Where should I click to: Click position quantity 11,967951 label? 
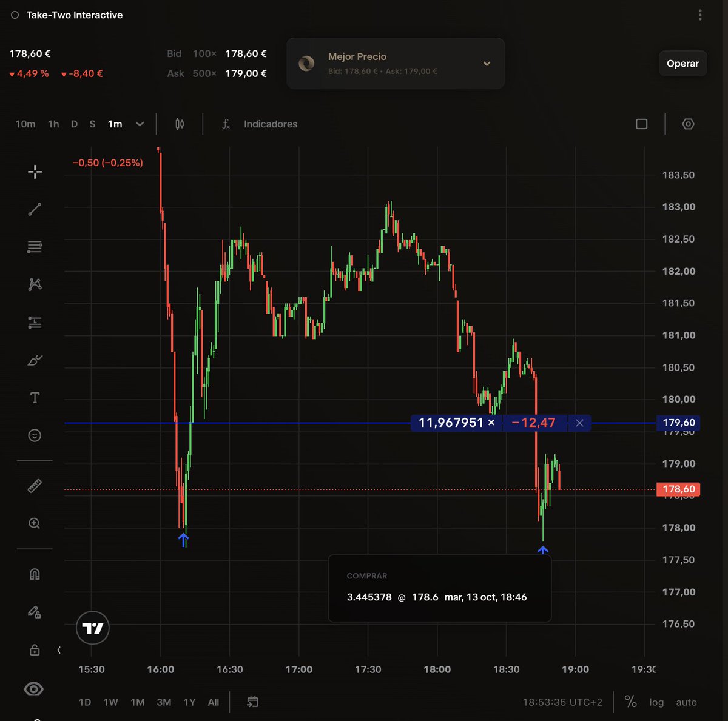pyautogui.click(x=456, y=423)
